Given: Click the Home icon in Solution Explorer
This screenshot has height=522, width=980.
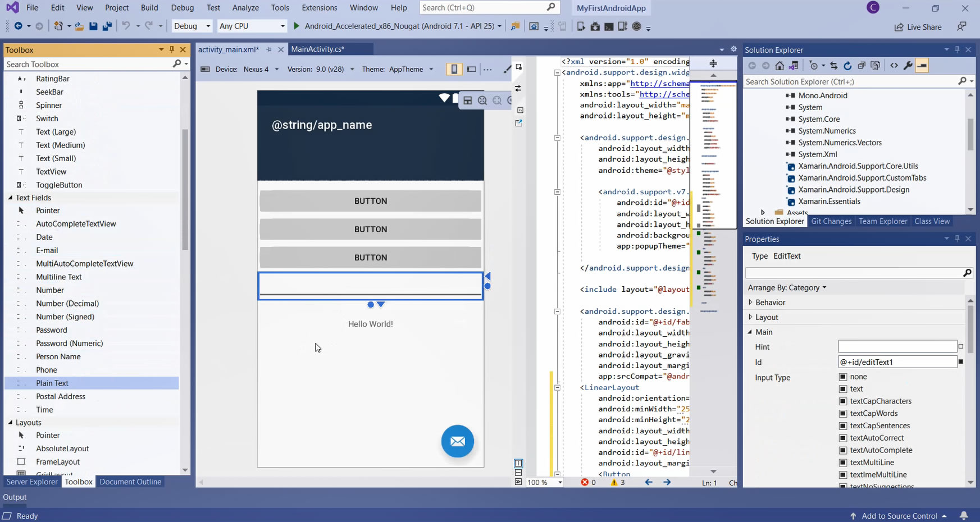Looking at the screenshot, I should tap(780, 66).
